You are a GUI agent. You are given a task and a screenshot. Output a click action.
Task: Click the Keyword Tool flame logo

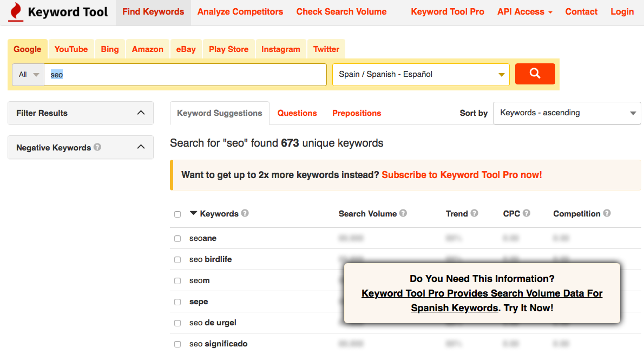[x=16, y=12]
